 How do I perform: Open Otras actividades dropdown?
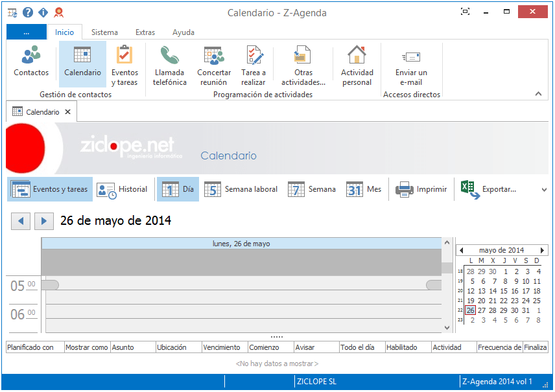pos(303,65)
